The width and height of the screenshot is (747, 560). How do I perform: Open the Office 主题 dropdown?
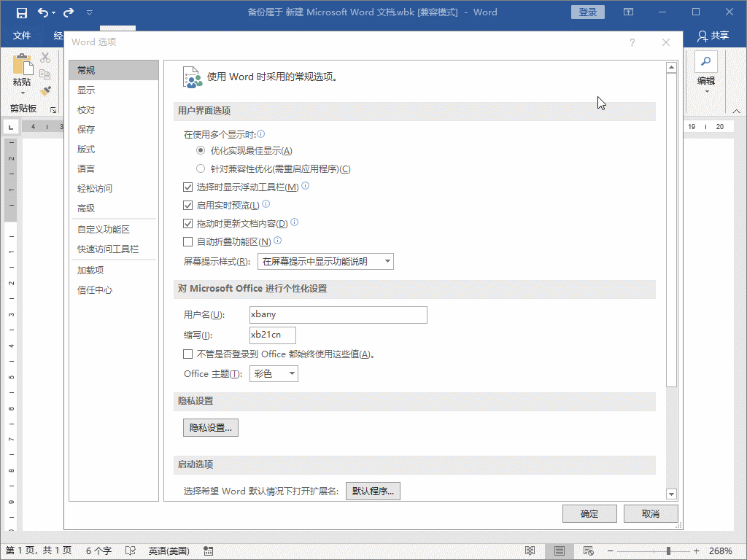(274, 374)
